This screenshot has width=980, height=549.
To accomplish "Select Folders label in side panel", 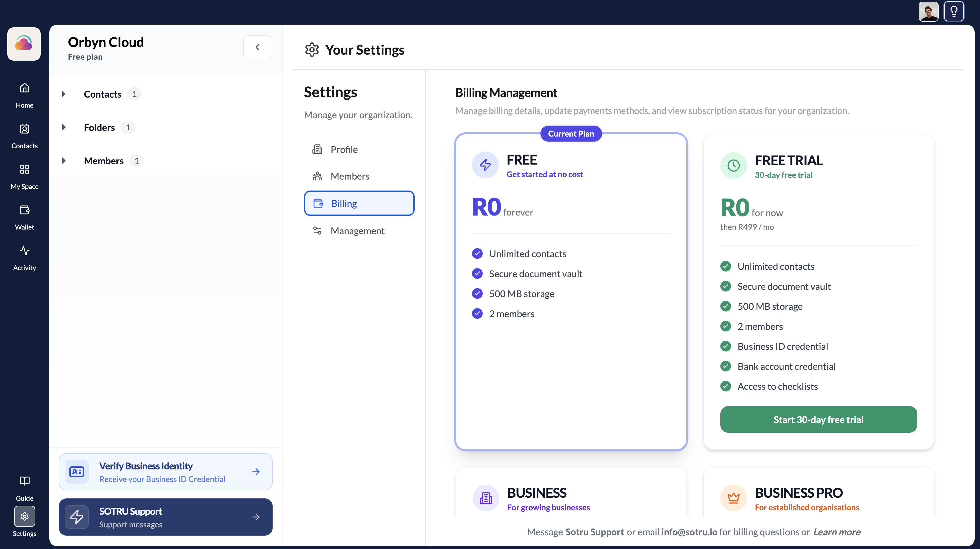I will [99, 127].
